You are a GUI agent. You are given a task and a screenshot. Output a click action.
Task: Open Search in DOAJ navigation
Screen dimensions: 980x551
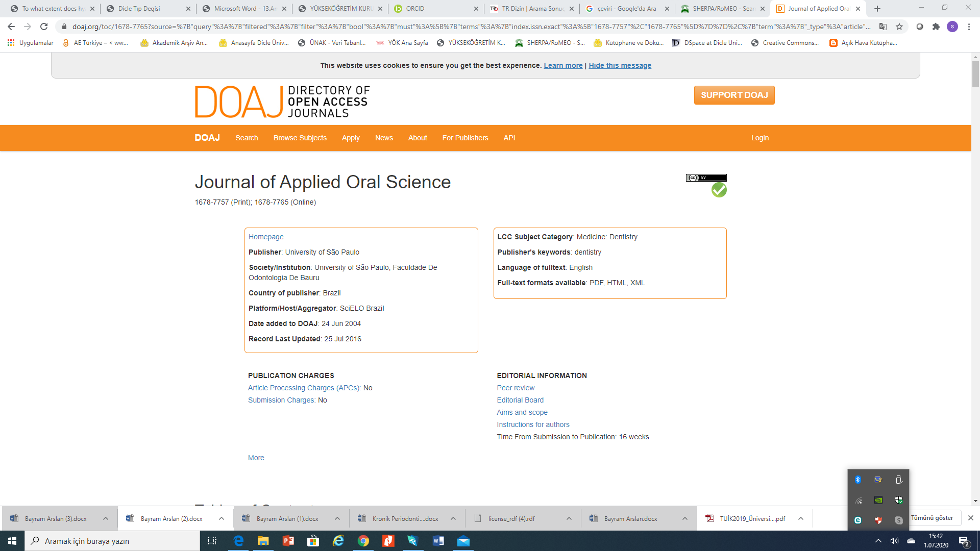coord(247,138)
